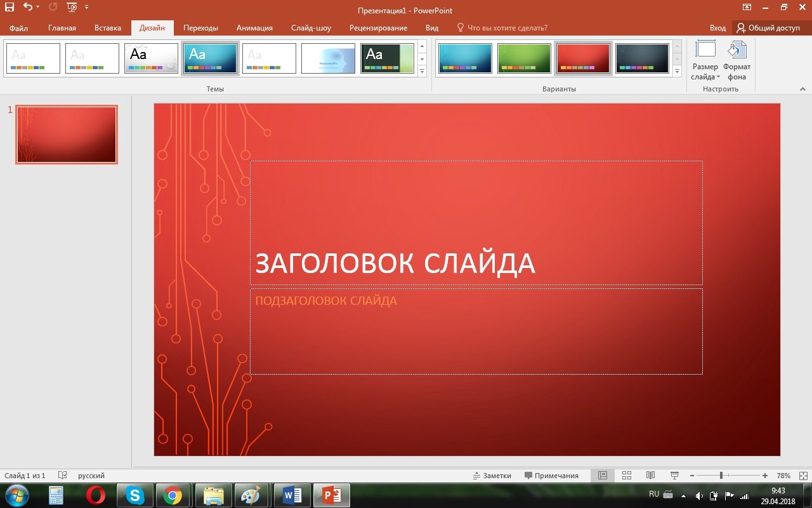Open quick access toolbar customize arrow
This screenshot has width=812, height=508.
click(x=87, y=7)
